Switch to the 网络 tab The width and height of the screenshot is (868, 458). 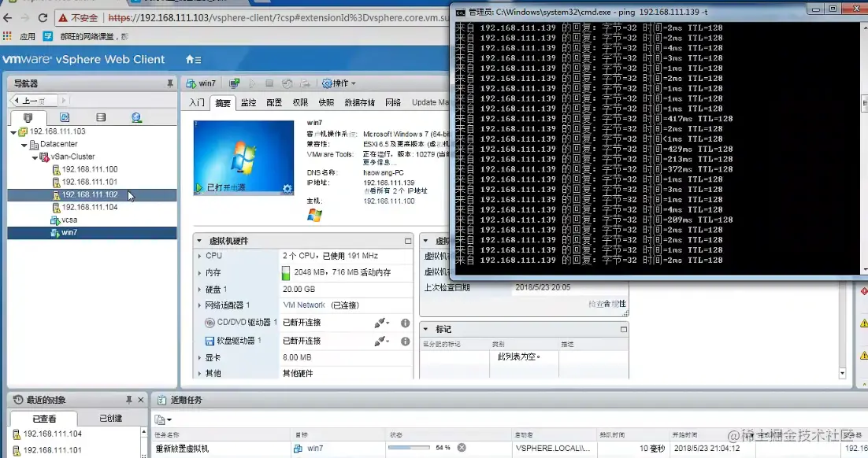(393, 102)
